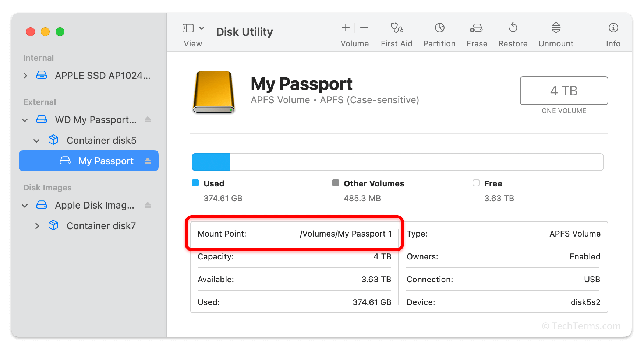Eject WD My Passport drive in sidebar
This screenshot has height=350, width=644.
coord(148,119)
